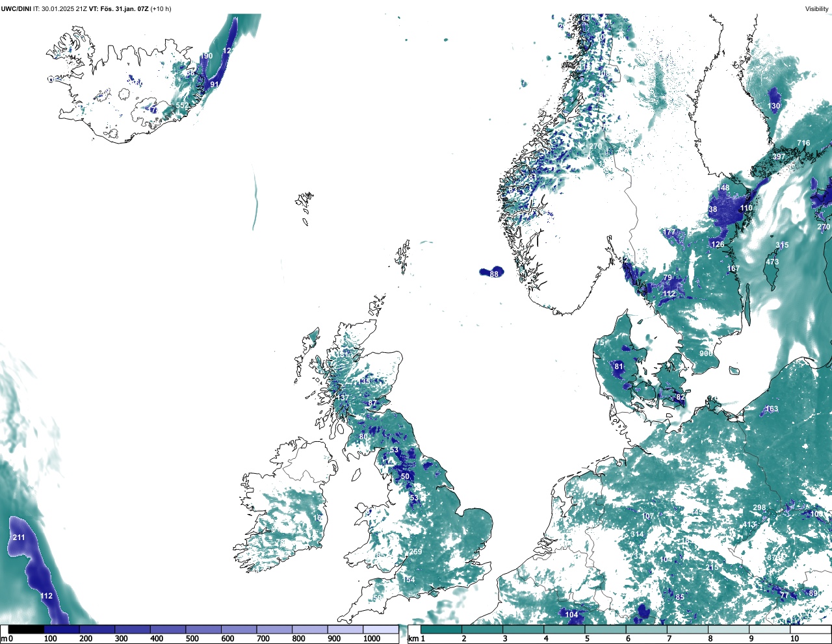
Task: Click the '298' value over Poland
Action: click(x=759, y=508)
